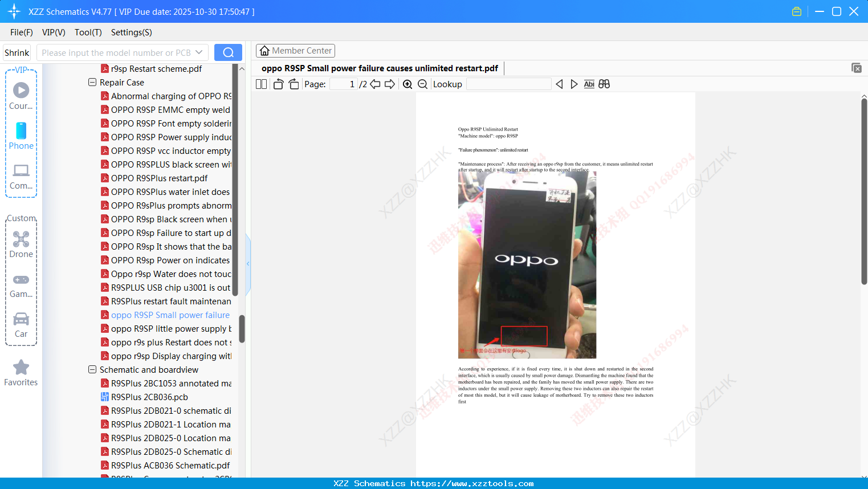Viewport: 868px width, 489px height.
Task: Open the Settings(S) menu
Action: [131, 32]
